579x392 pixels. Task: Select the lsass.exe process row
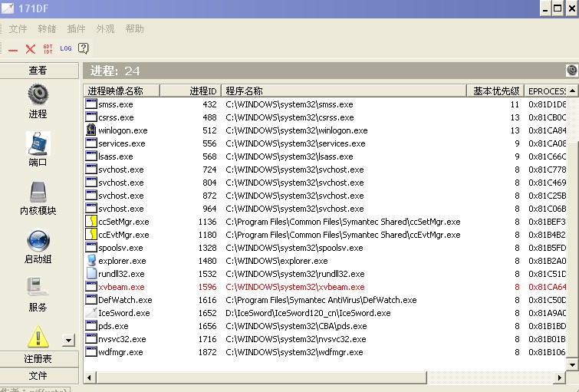click(325, 156)
